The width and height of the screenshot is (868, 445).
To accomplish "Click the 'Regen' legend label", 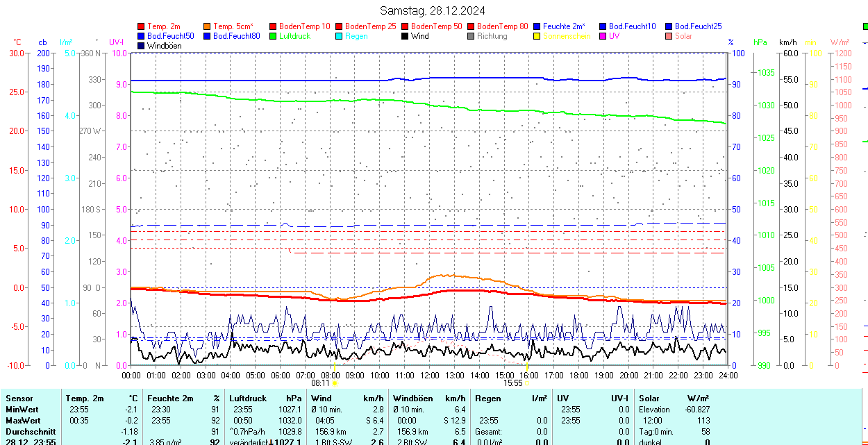I will click(x=356, y=36).
